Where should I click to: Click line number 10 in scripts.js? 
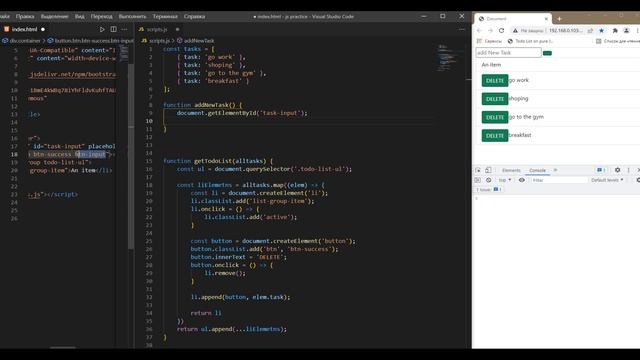[x=149, y=121]
